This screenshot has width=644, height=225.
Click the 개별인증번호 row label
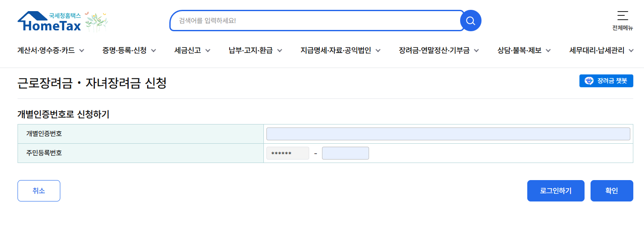click(x=44, y=134)
